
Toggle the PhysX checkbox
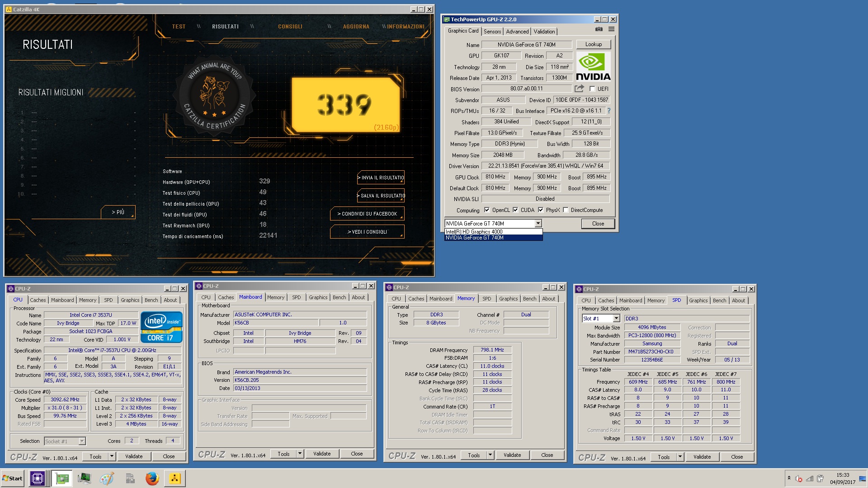pos(541,210)
